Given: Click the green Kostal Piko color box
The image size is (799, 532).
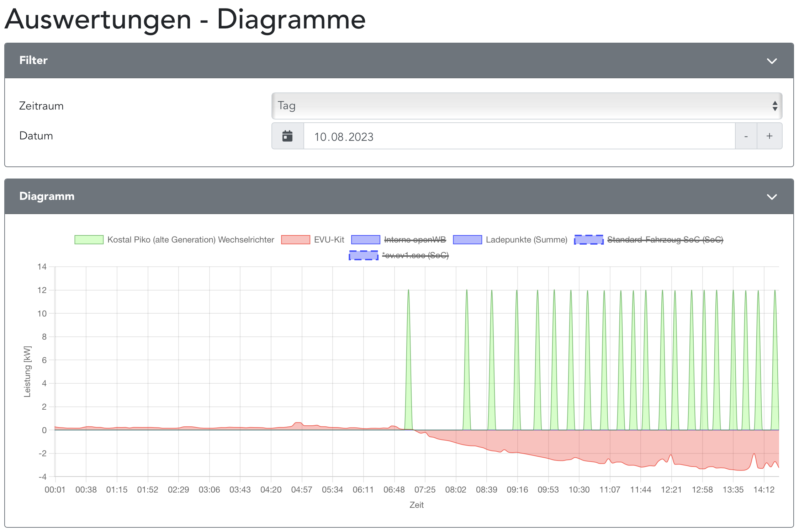Looking at the screenshot, I should tap(89, 240).
